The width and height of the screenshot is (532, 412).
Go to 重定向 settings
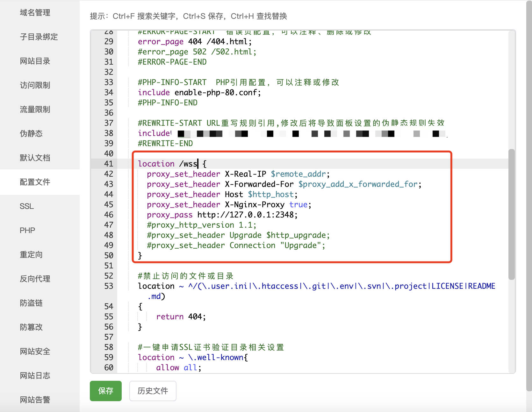click(31, 255)
